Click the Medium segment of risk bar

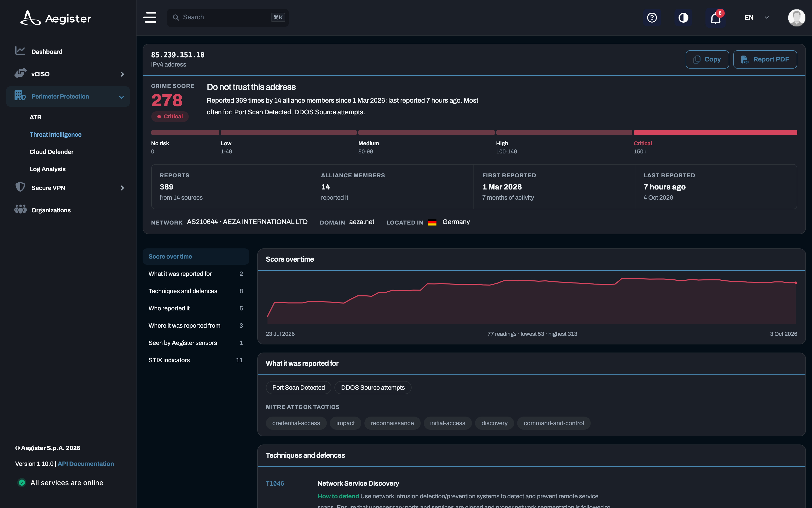coord(426,132)
